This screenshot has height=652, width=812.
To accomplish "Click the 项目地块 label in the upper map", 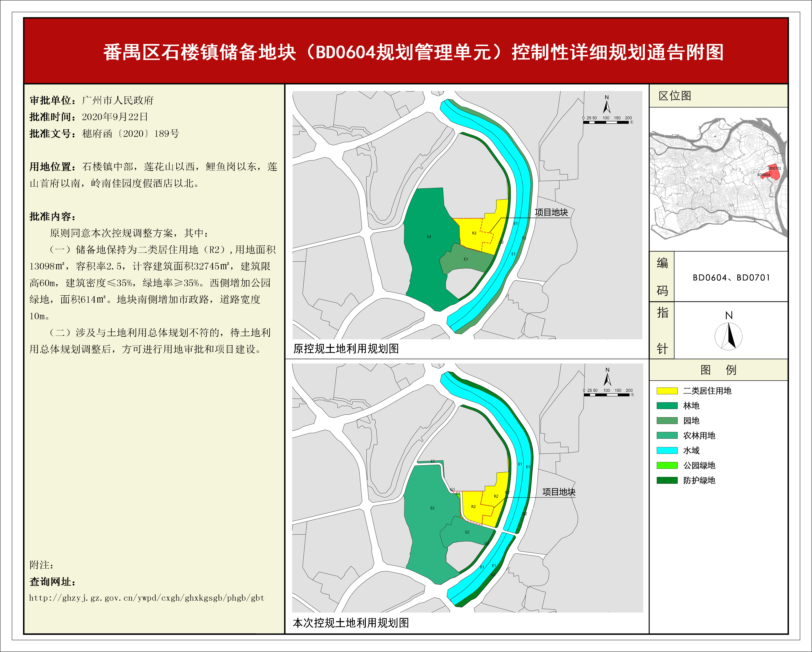I will 551,212.
